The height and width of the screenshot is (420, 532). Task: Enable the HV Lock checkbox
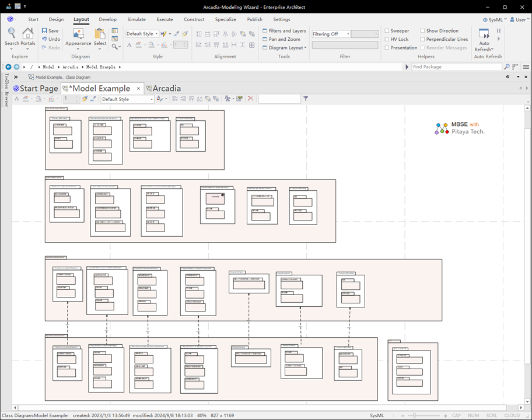click(x=387, y=39)
